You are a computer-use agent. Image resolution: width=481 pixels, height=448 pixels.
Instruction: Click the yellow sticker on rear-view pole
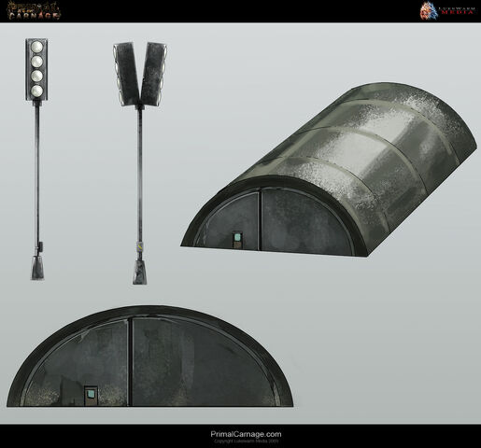(x=140, y=247)
